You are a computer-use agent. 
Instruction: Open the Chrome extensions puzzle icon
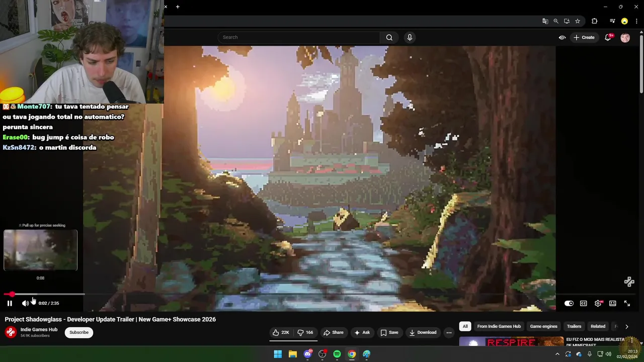(595, 21)
